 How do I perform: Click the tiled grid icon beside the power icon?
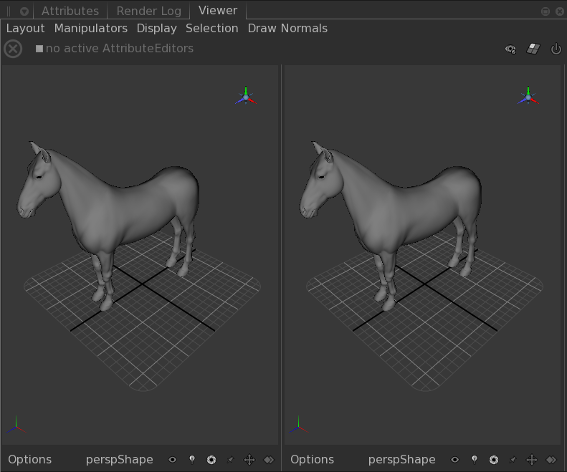(533, 48)
